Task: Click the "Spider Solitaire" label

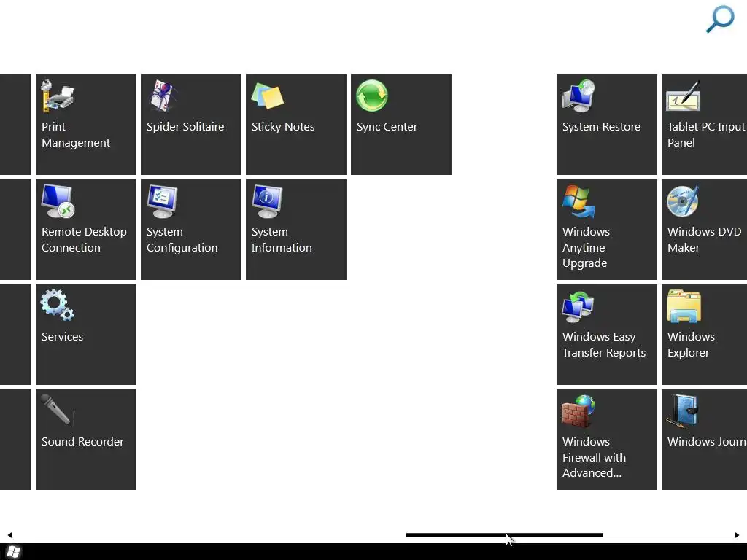Action: tap(185, 127)
